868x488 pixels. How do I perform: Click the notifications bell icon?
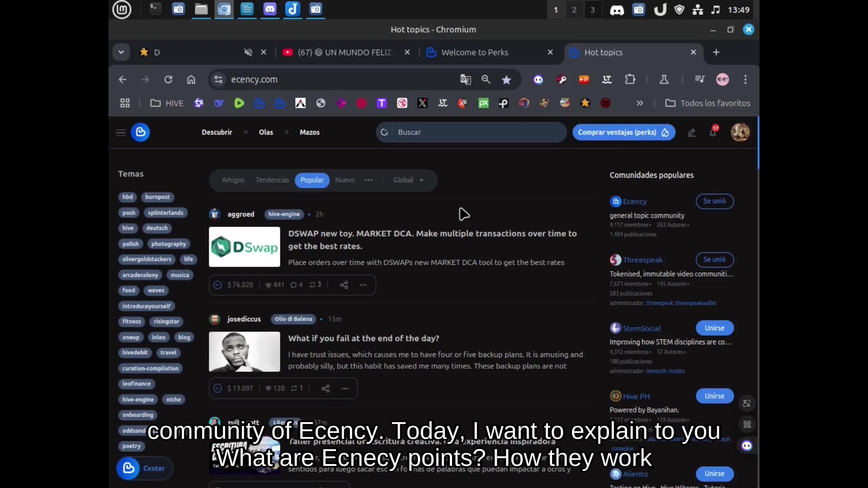(x=713, y=132)
